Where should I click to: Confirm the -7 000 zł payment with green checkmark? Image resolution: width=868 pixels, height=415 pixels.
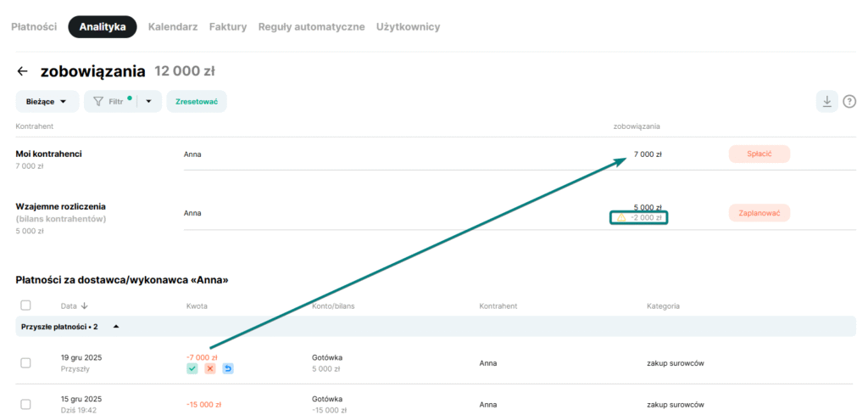192,369
